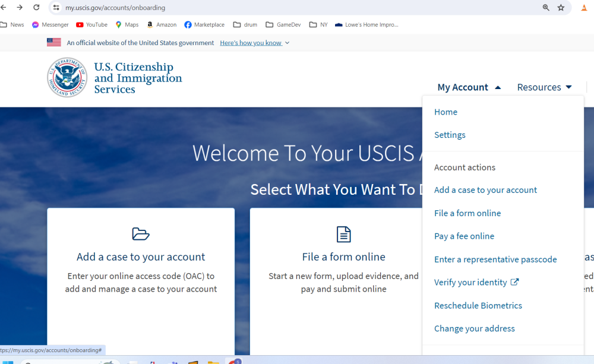Open the YouTube bookmark
Image resolution: width=594 pixels, height=364 pixels.
coord(91,25)
